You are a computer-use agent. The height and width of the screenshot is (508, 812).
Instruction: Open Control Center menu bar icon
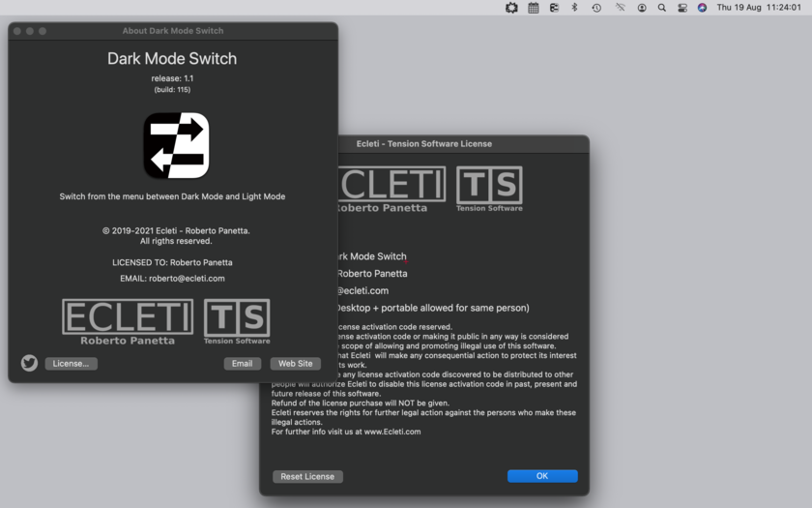682,8
